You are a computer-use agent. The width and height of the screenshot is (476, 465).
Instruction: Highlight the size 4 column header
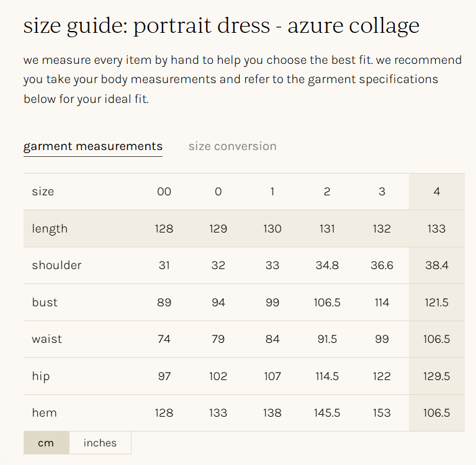[x=436, y=192]
